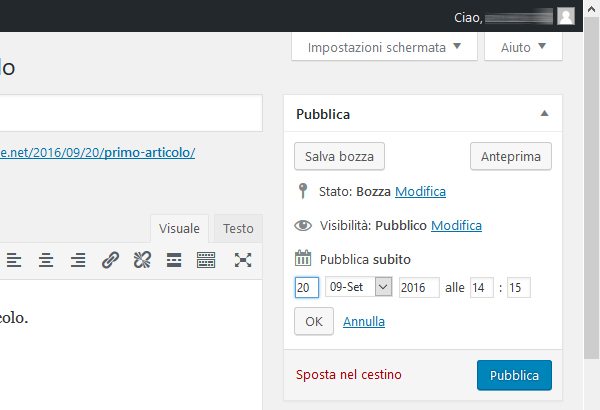The height and width of the screenshot is (410, 600).
Task: Toggle the extended toolbar icon
Action: coord(206,260)
